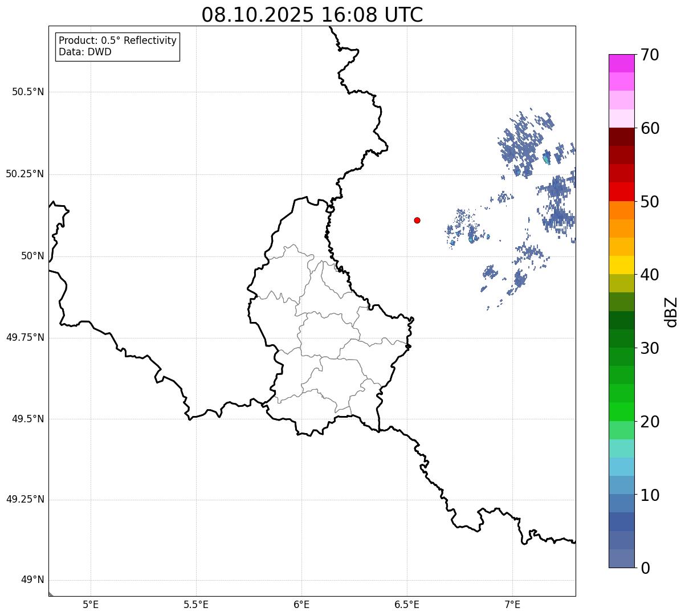Click the 50 colorbar tick value
Image resolution: width=685 pixels, height=616 pixels.
pyautogui.click(x=650, y=202)
